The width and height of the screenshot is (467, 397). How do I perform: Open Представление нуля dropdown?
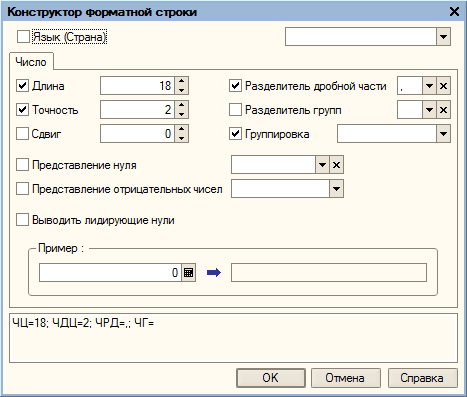[322, 165]
